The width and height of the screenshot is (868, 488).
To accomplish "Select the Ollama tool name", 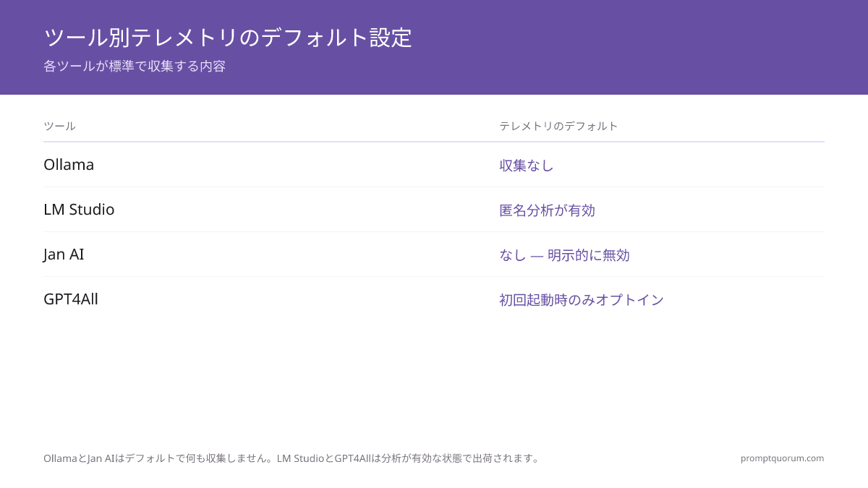I will tap(69, 165).
